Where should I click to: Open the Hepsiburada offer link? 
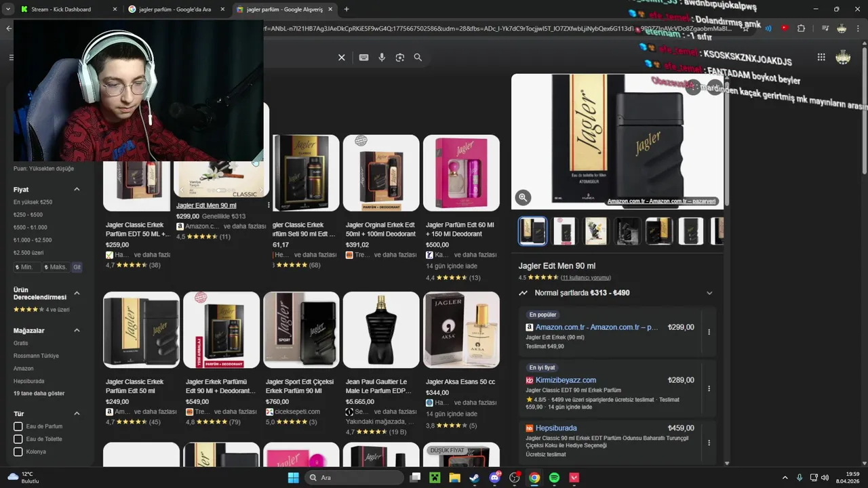pos(556,428)
